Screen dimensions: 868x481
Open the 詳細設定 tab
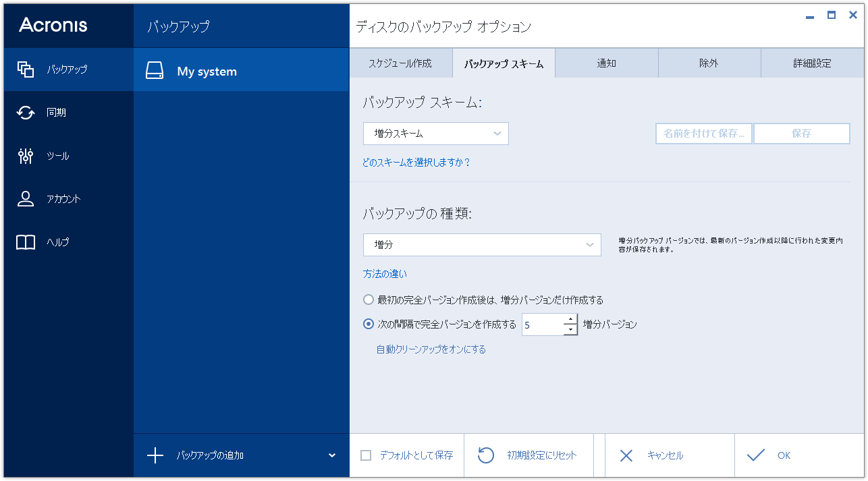click(x=812, y=62)
